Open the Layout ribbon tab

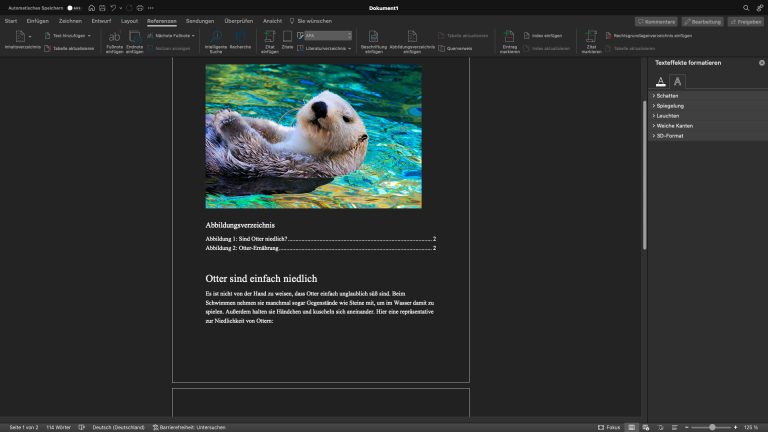(129, 20)
